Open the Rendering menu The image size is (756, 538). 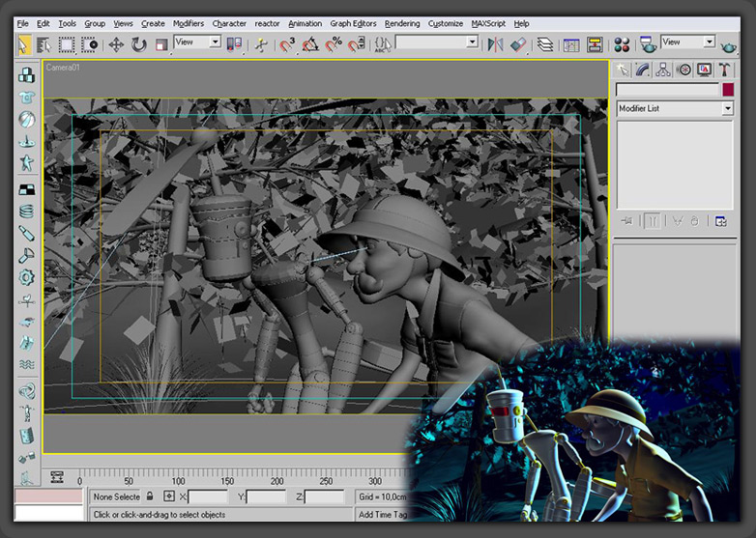pyautogui.click(x=402, y=23)
